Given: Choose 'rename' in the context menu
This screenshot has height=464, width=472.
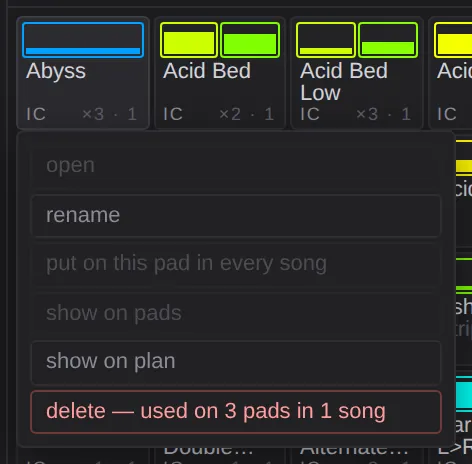Looking at the screenshot, I should coord(236,215).
